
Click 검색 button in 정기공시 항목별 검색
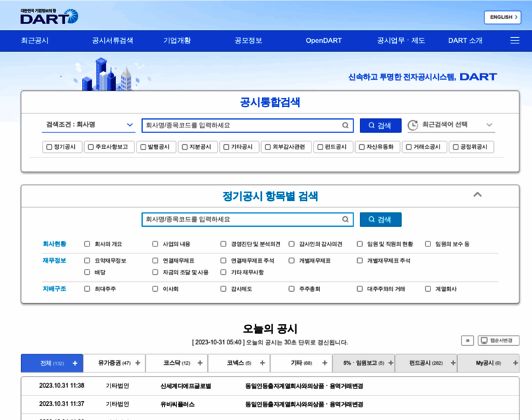click(x=380, y=219)
